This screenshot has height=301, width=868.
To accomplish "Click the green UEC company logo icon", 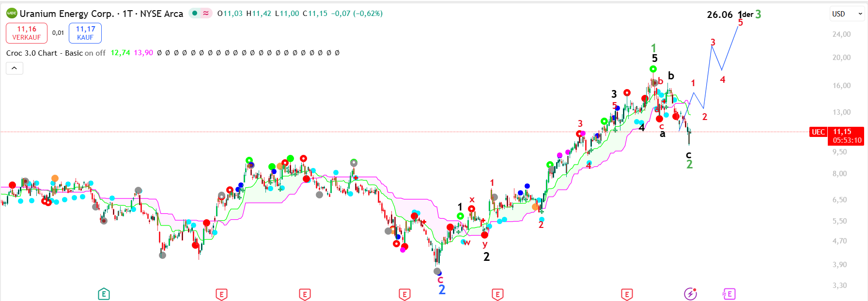I will (12, 14).
